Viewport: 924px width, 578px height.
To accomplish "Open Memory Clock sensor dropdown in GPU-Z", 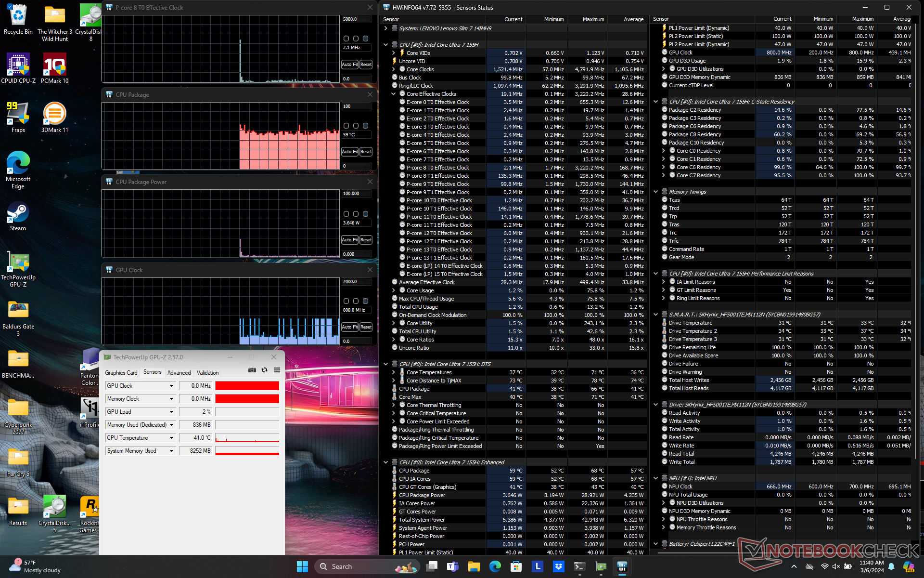I will click(x=171, y=399).
